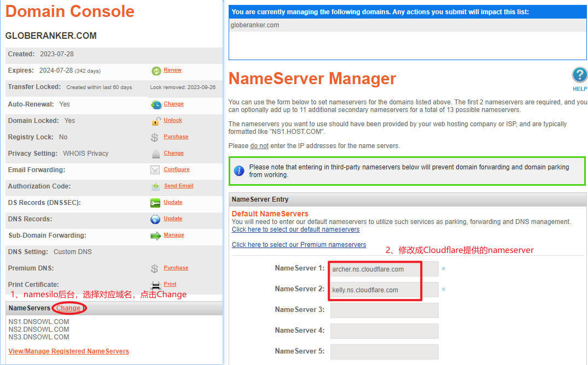588x365 pixels.
Task: Select the Premium nameservers link
Action: [x=299, y=245]
